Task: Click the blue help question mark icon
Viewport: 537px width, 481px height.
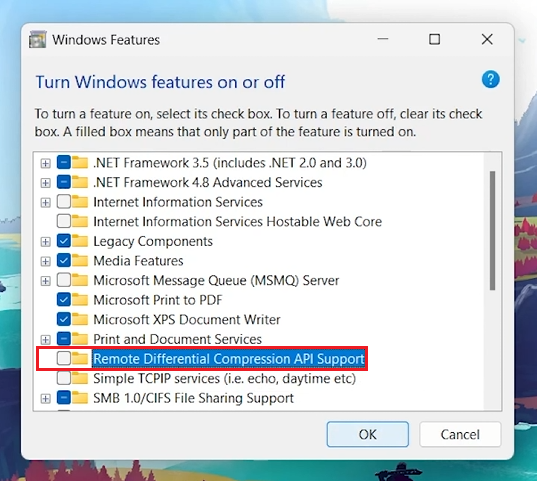Action: point(490,79)
